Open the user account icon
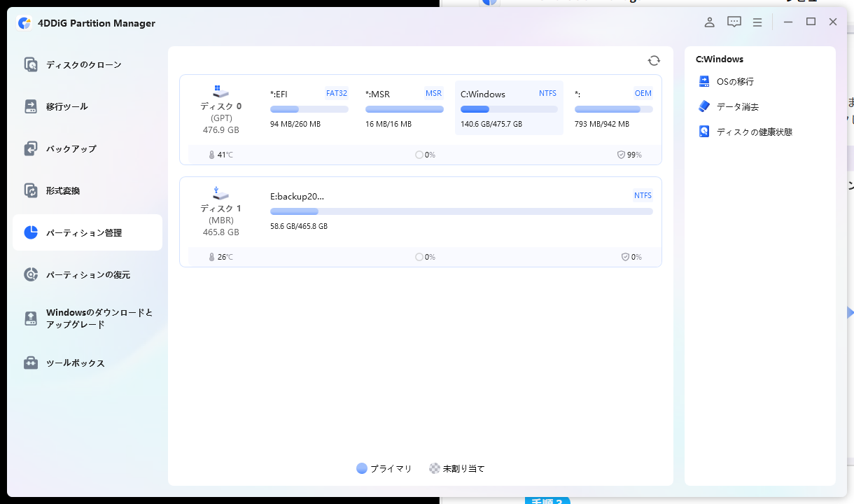The height and width of the screenshot is (504, 854). 710,22
